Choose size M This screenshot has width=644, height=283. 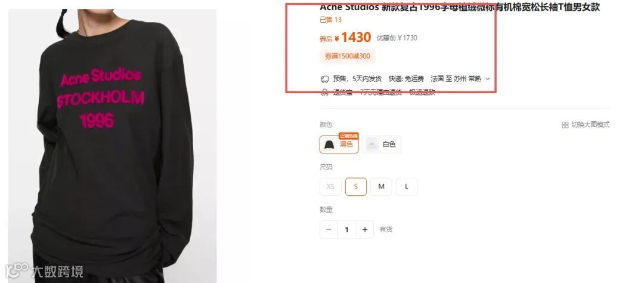click(381, 187)
